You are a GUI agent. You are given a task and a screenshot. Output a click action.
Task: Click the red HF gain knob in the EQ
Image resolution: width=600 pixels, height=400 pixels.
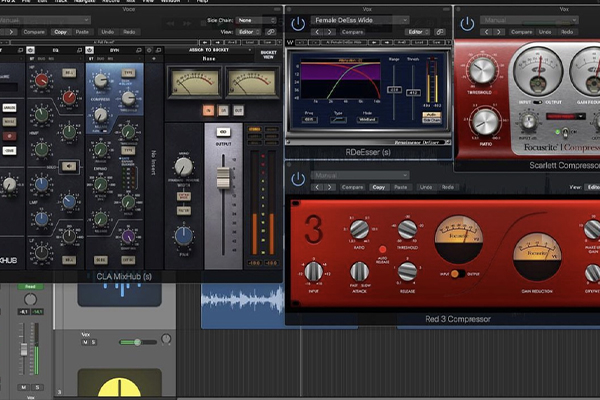pyautogui.click(x=41, y=80)
